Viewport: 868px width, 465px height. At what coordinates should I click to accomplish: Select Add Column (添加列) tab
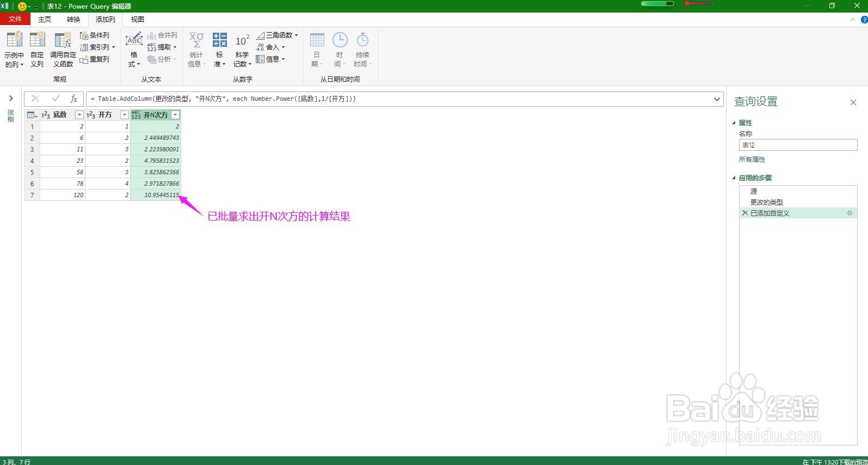pyautogui.click(x=106, y=20)
